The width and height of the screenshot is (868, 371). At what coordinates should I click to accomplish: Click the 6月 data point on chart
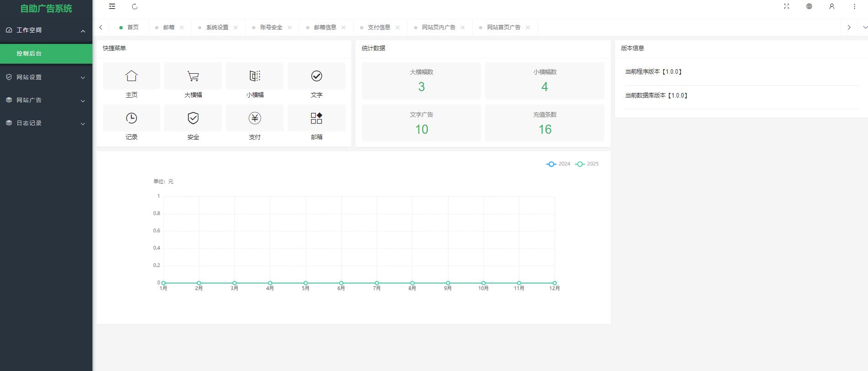341,283
